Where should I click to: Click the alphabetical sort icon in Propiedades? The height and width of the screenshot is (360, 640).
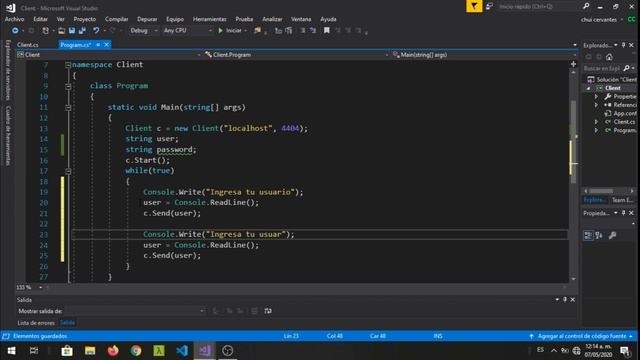click(599, 236)
